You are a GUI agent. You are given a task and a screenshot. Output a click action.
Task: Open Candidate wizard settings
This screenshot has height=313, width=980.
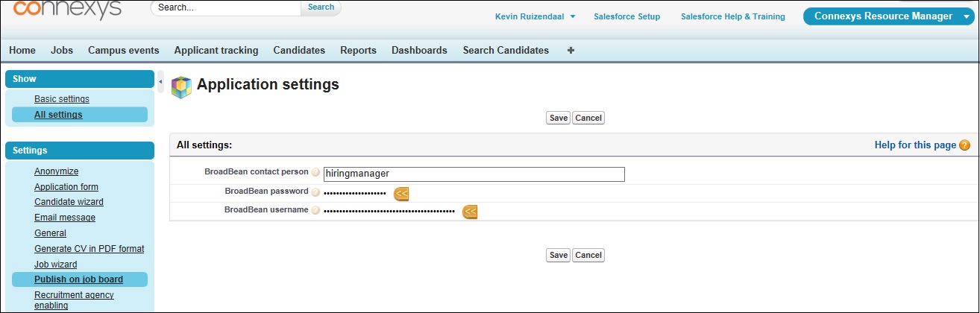69,202
